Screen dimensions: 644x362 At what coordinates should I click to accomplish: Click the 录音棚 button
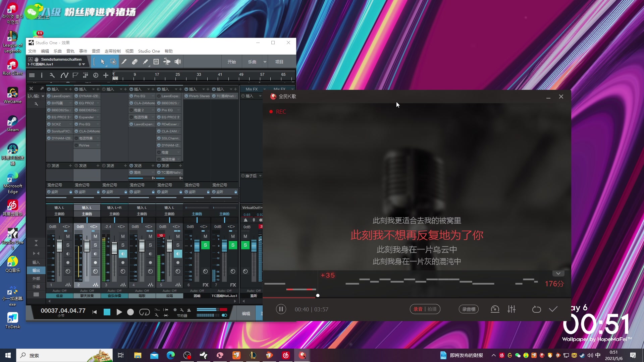coord(468,309)
